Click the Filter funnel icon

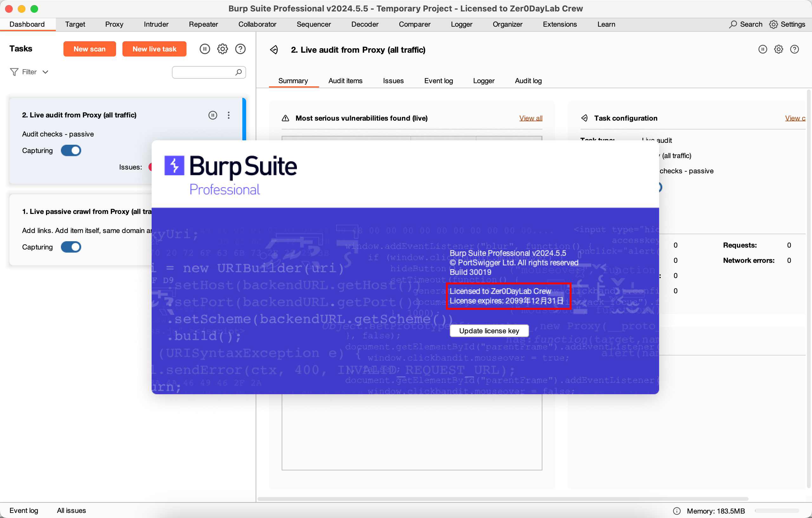(14, 72)
